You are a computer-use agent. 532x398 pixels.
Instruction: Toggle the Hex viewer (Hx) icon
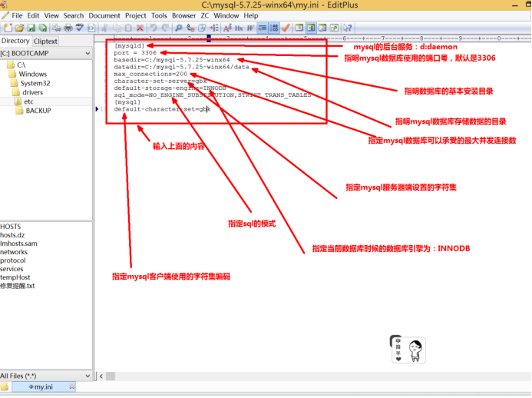pyautogui.click(x=239, y=28)
